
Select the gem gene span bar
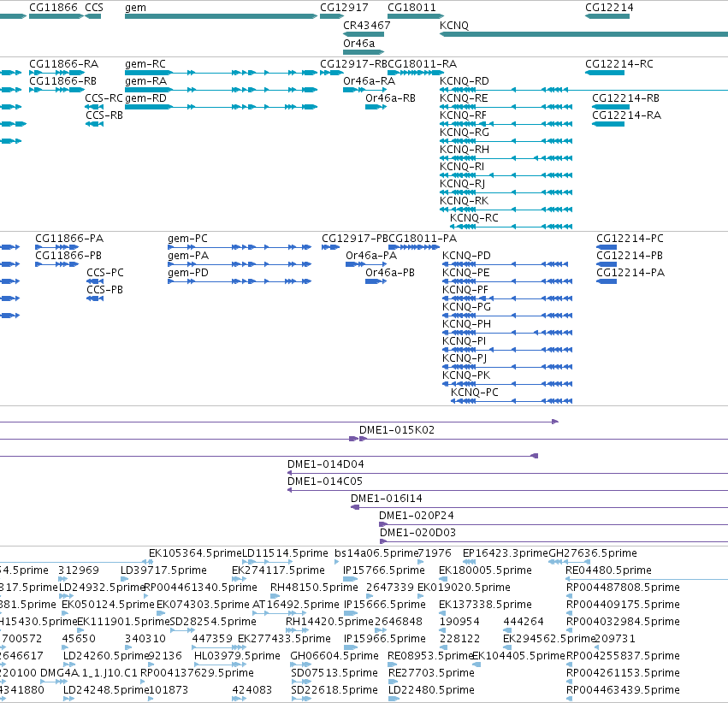(x=221, y=16)
